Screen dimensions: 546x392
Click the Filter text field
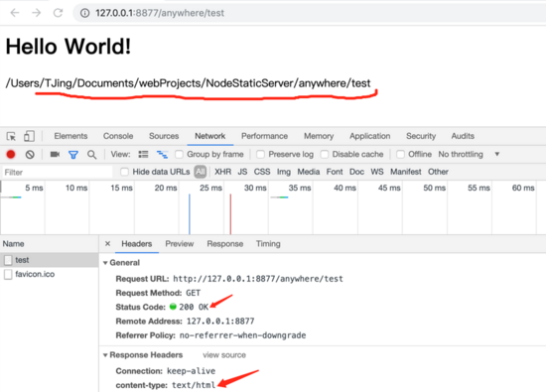pyautogui.click(x=57, y=172)
